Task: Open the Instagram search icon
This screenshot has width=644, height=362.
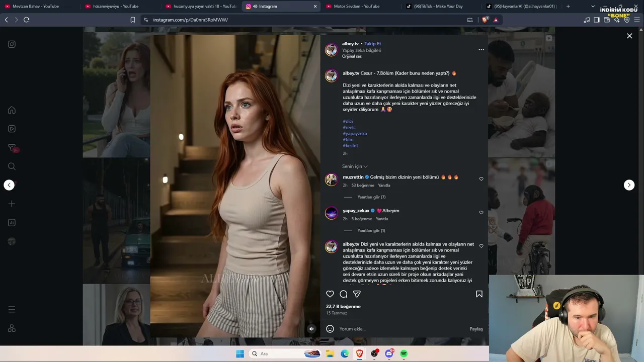Action: pos(12,166)
